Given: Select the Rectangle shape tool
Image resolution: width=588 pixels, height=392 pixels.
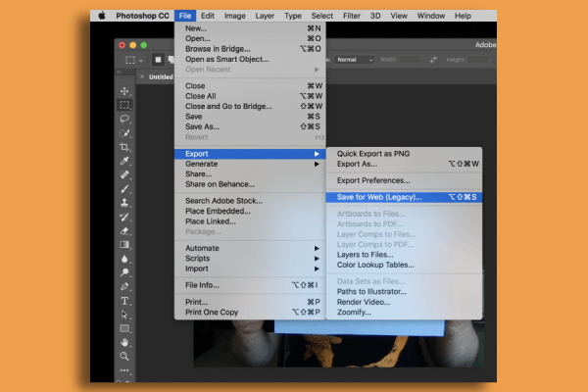Looking at the screenshot, I should point(124,328).
